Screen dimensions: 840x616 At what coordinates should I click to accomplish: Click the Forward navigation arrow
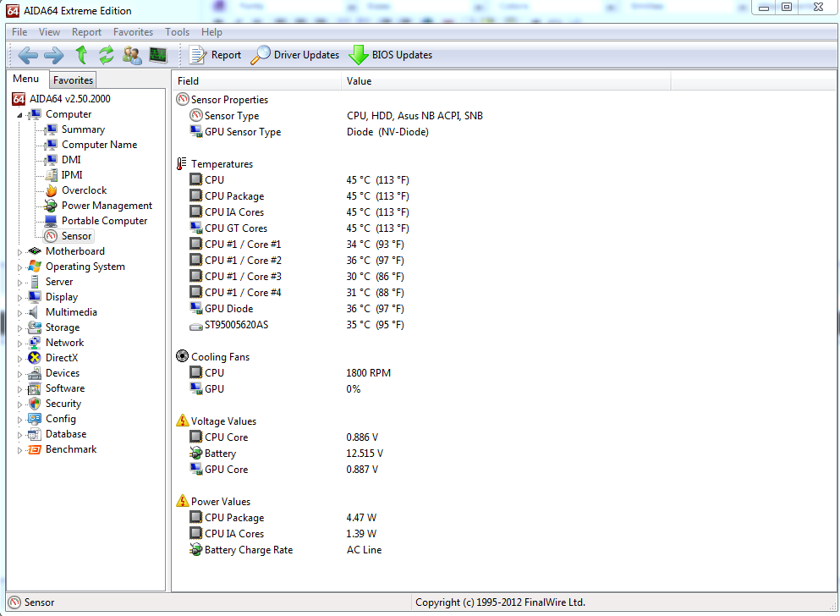pyautogui.click(x=53, y=55)
